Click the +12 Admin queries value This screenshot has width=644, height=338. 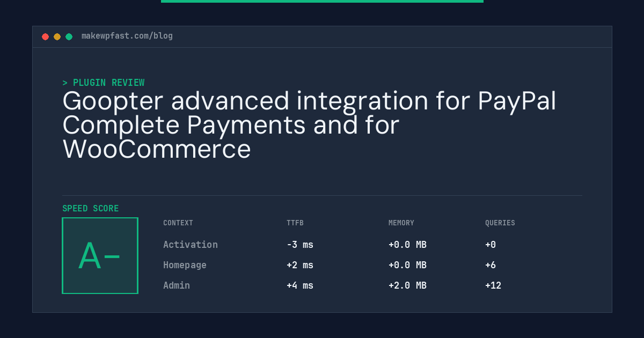click(493, 285)
